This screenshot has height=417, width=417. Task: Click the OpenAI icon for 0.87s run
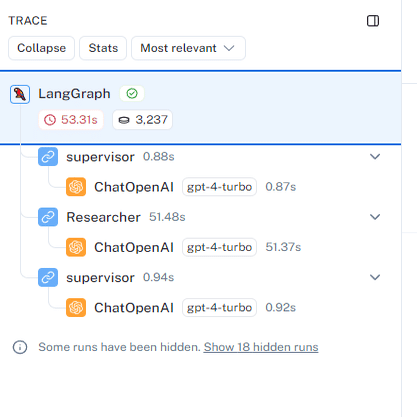(x=76, y=187)
